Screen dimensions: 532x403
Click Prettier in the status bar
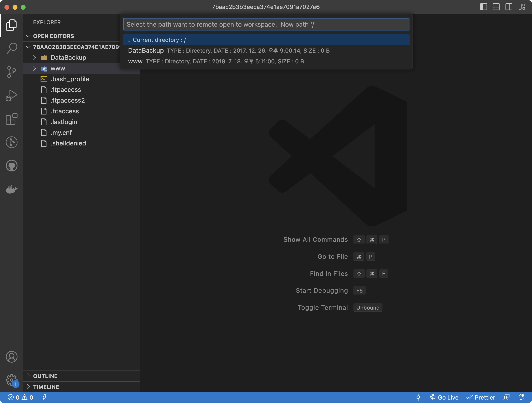click(x=480, y=397)
